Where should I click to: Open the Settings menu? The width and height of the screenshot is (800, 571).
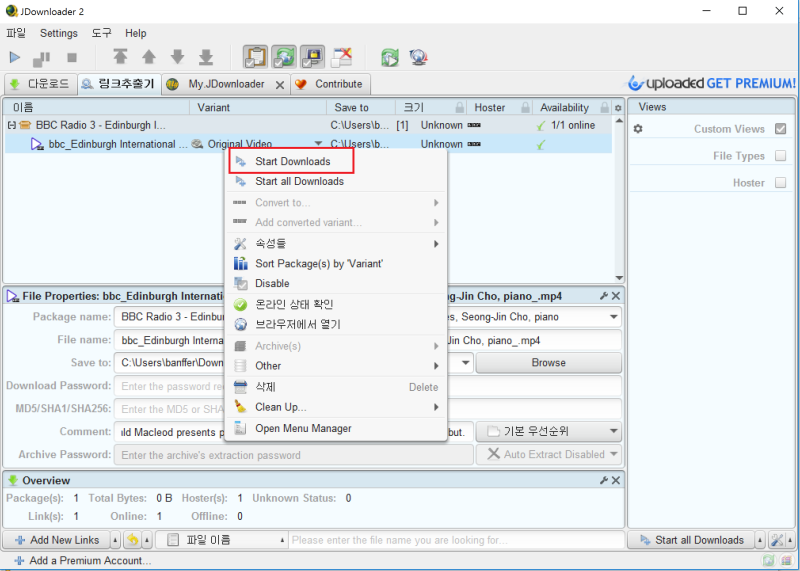point(59,33)
